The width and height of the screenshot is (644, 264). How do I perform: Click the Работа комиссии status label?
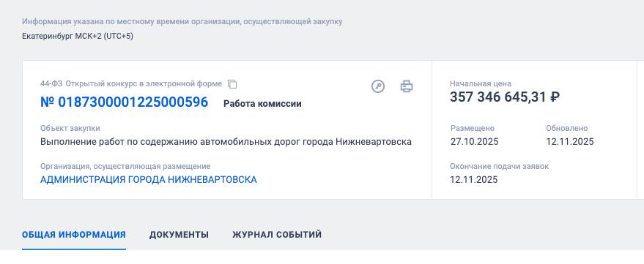[262, 104]
